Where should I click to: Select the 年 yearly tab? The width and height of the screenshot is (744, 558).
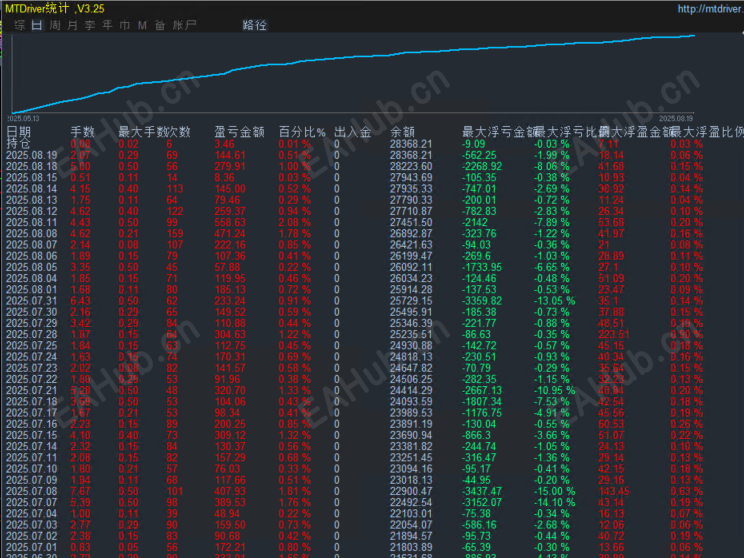[108, 25]
